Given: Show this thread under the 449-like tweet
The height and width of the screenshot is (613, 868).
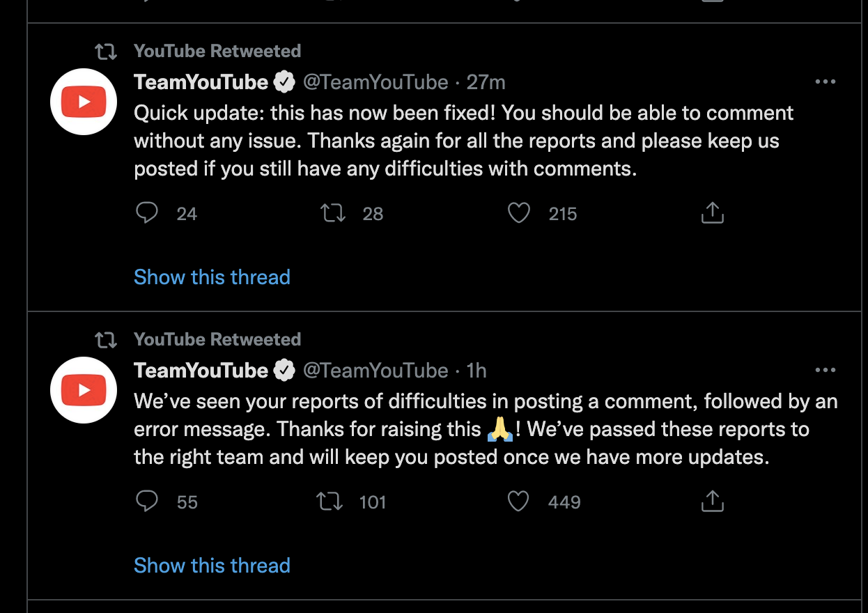Looking at the screenshot, I should point(212,566).
